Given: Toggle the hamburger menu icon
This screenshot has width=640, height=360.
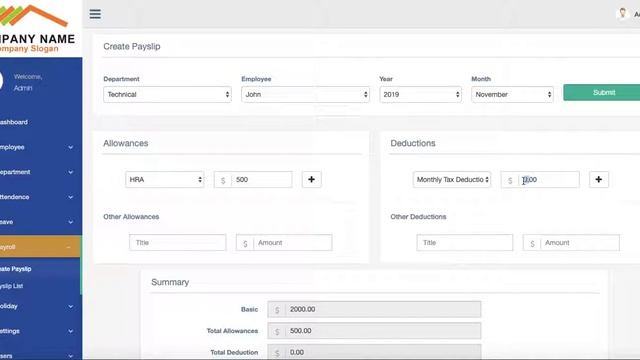Looking at the screenshot, I should 95,14.
